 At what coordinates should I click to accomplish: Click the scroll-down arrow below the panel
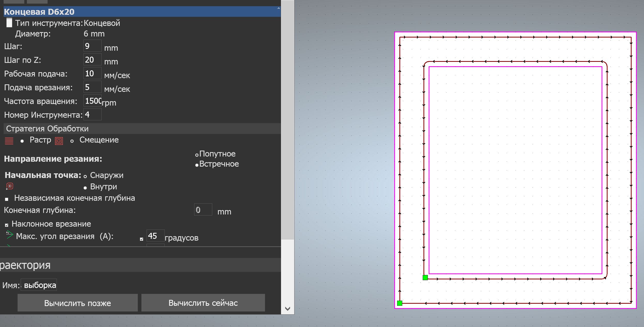pos(287,308)
